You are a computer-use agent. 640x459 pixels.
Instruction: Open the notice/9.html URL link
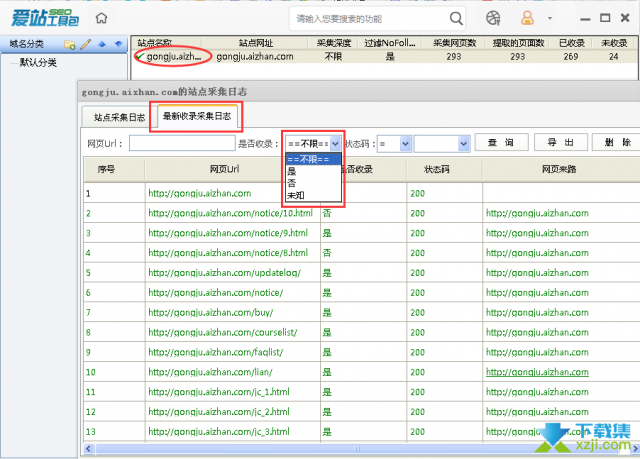coord(228,233)
